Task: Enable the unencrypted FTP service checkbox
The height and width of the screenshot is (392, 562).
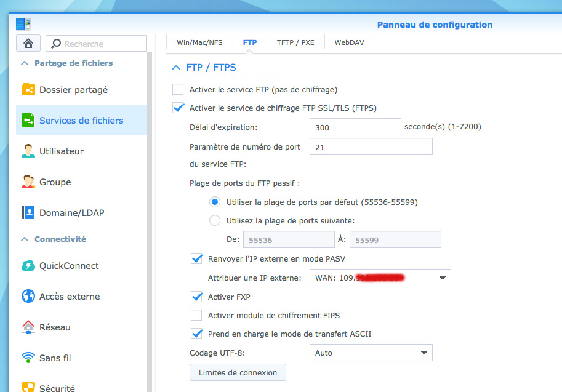Action: click(179, 89)
